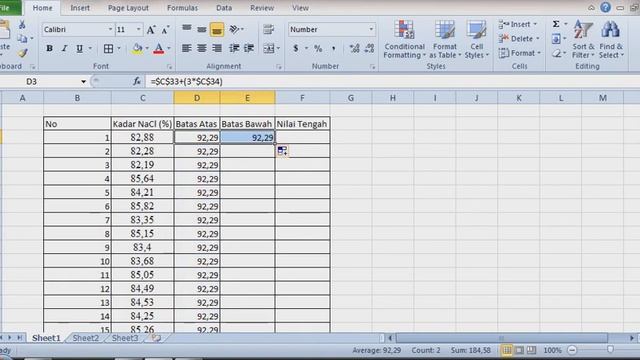
Task: Increase font size with Grow Font icon
Action: (x=151, y=30)
